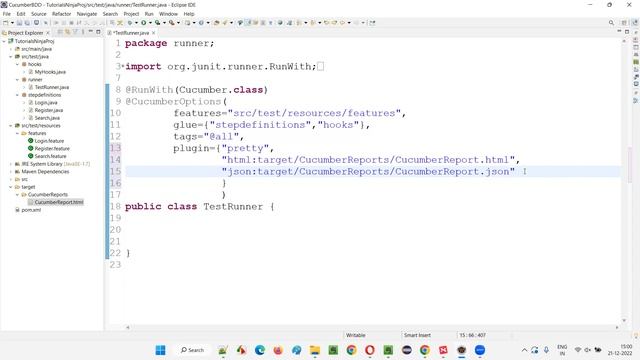
Task: Open the New file dropdown arrow
Action: point(12,23)
